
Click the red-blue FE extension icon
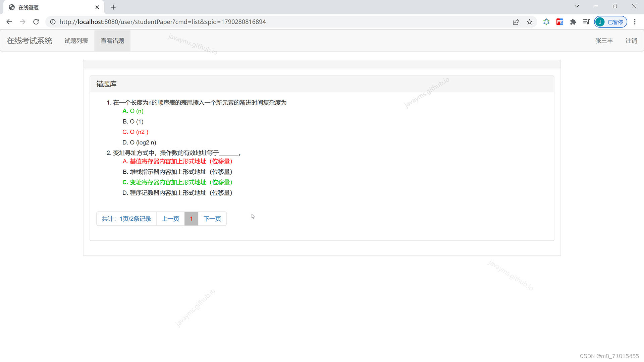point(559,22)
